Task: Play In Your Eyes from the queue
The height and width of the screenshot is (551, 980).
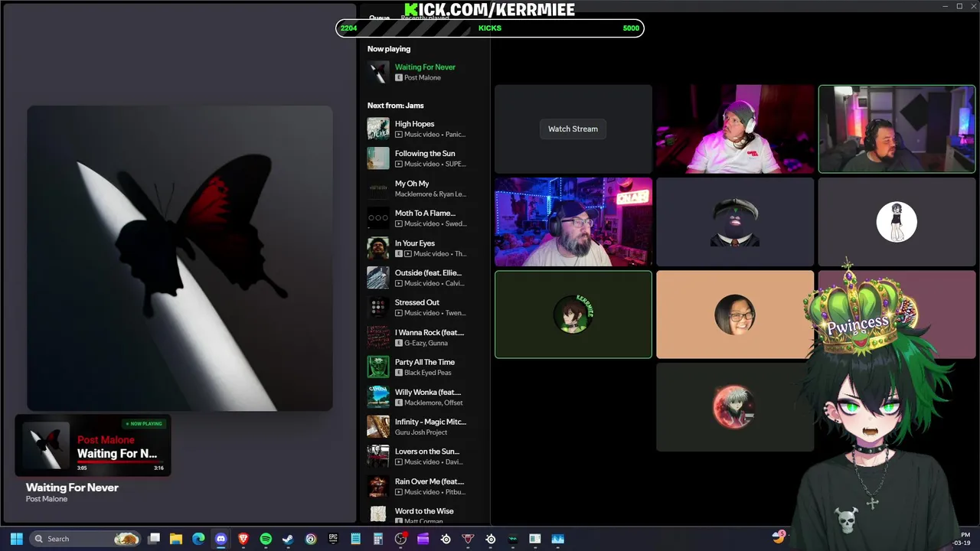Action: (x=425, y=248)
